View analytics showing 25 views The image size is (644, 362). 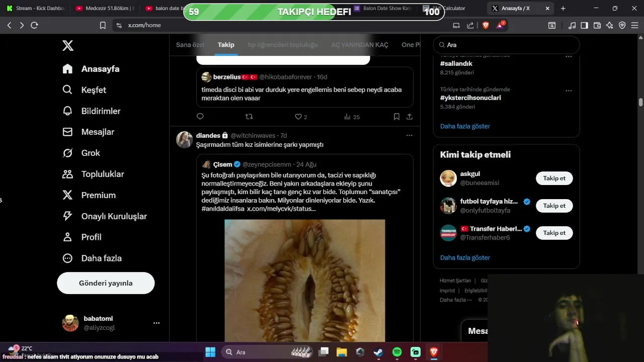pyautogui.click(x=352, y=117)
